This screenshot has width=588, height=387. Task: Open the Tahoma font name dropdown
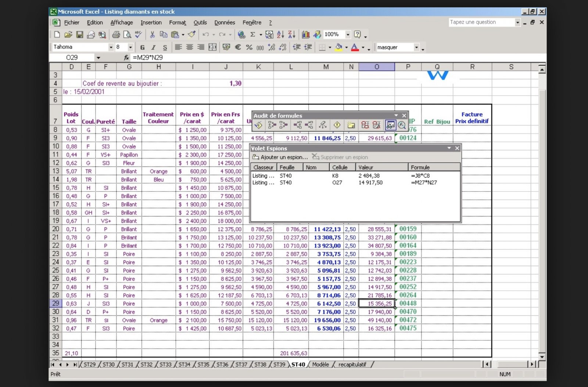(111, 47)
